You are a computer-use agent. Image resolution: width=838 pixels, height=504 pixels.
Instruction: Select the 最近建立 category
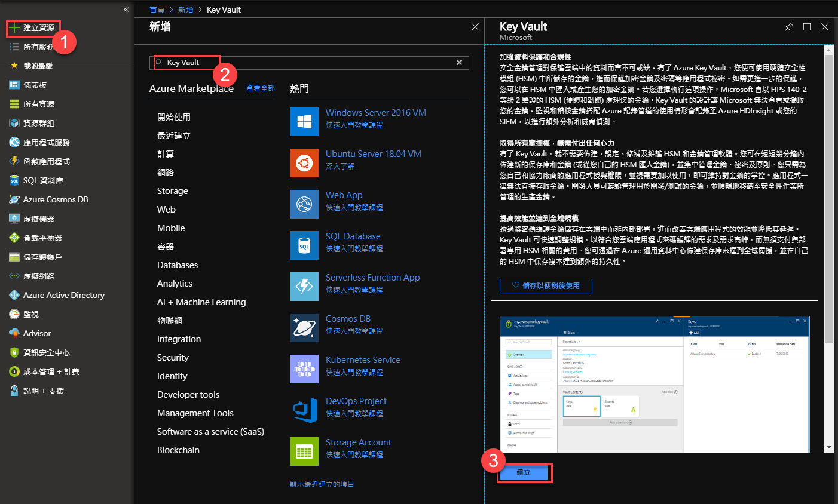174,136
